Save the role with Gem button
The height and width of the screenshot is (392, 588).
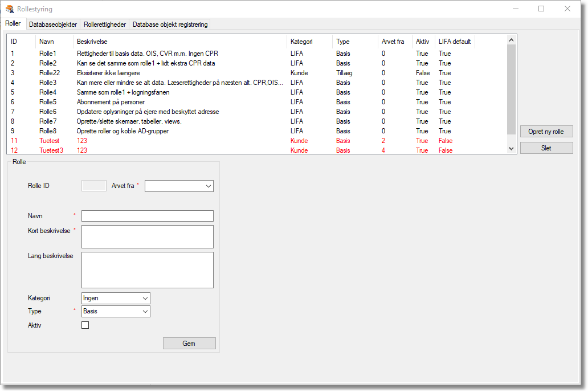point(189,343)
